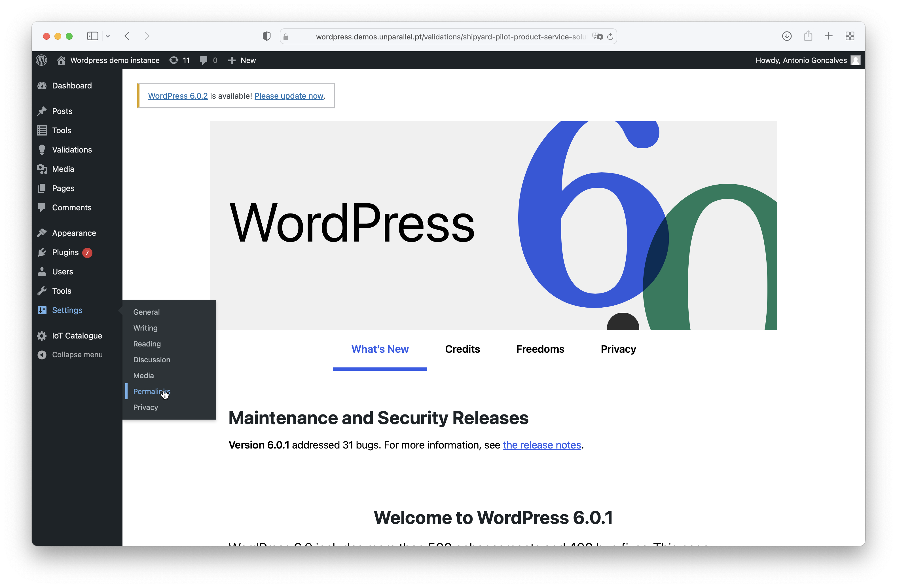Viewport: 897px width, 588px height.
Task: Click Safari share icon
Action: (x=808, y=36)
